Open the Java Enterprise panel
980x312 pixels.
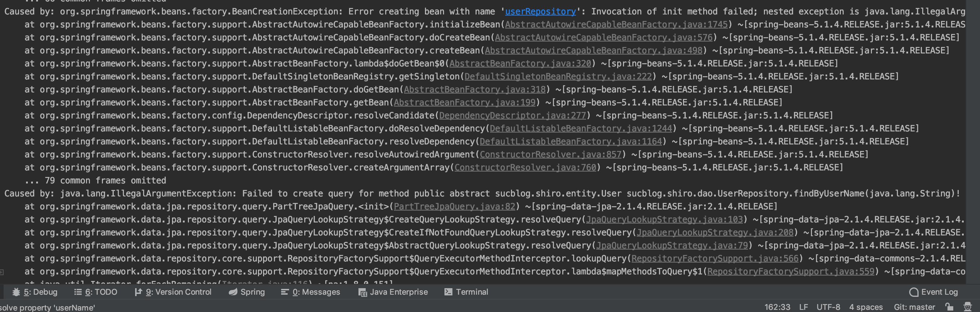393,292
